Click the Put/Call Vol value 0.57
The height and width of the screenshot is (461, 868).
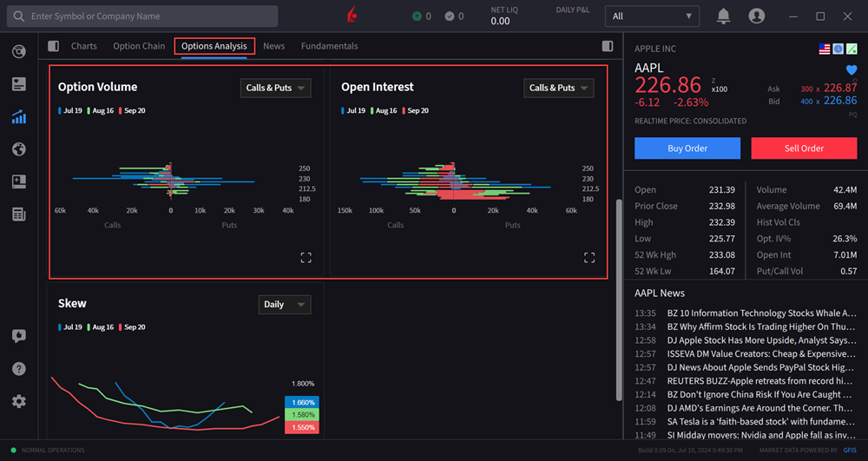848,271
